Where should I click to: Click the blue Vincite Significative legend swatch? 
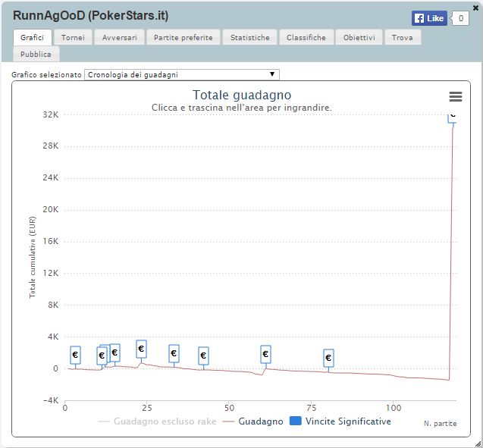(x=296, y=421)
